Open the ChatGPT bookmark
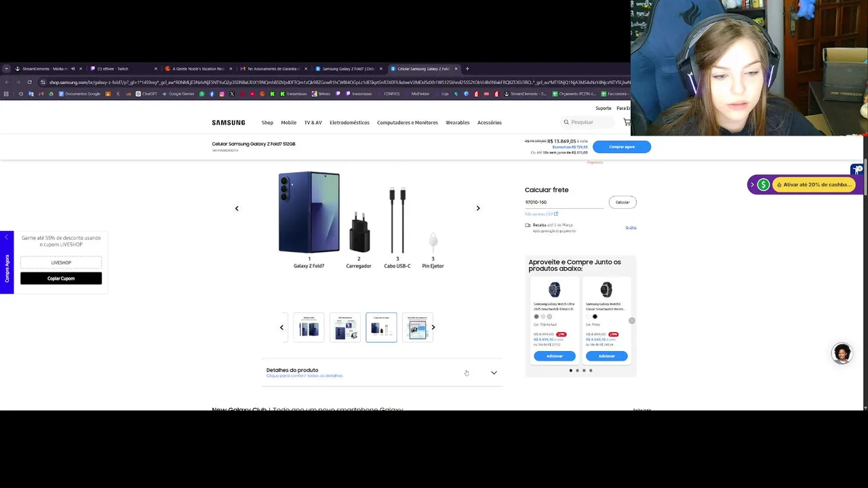Viewport: 868px width, 488px height. click(x=146, y=94)
